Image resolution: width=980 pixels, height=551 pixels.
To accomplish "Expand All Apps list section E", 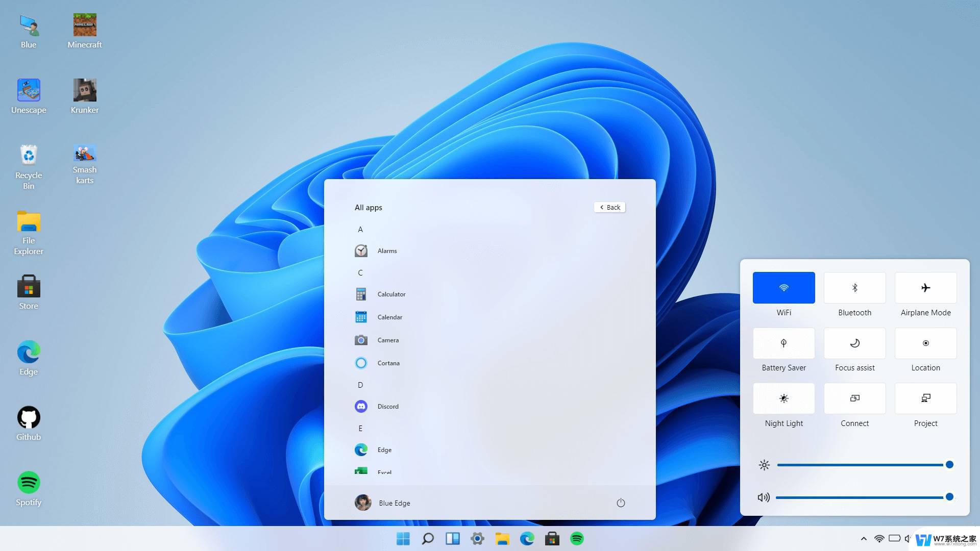I will click(x=360, y=428).
